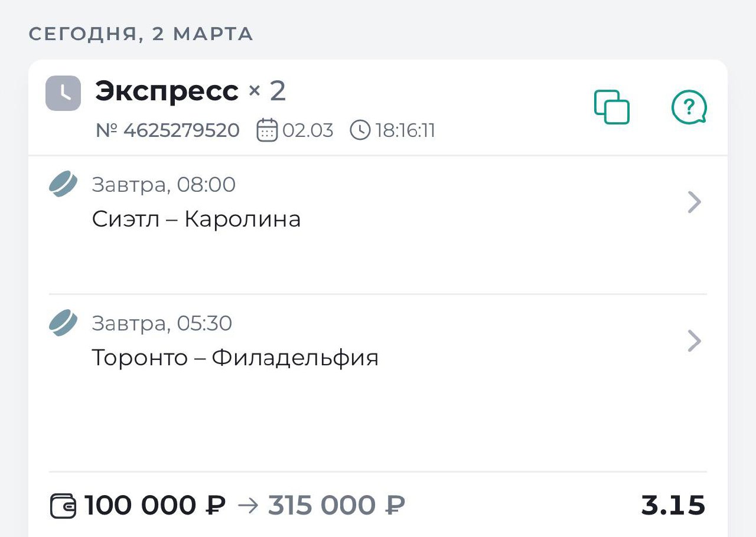Click the 100 000 ₽ stake amount
The height and width of the screenshot is (537, 756).
(x=155, y=506)
